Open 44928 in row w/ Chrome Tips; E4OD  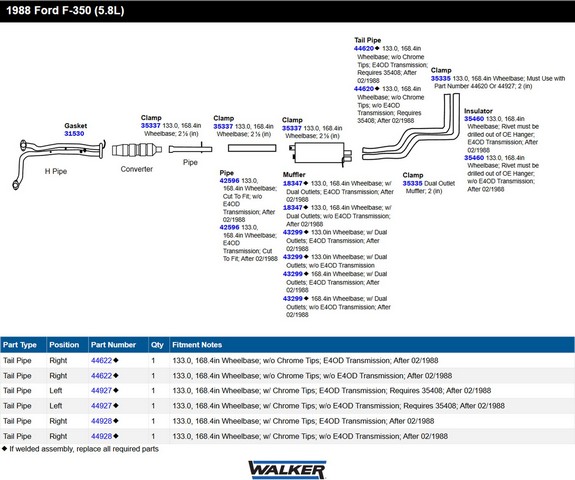tap(102, 421)
